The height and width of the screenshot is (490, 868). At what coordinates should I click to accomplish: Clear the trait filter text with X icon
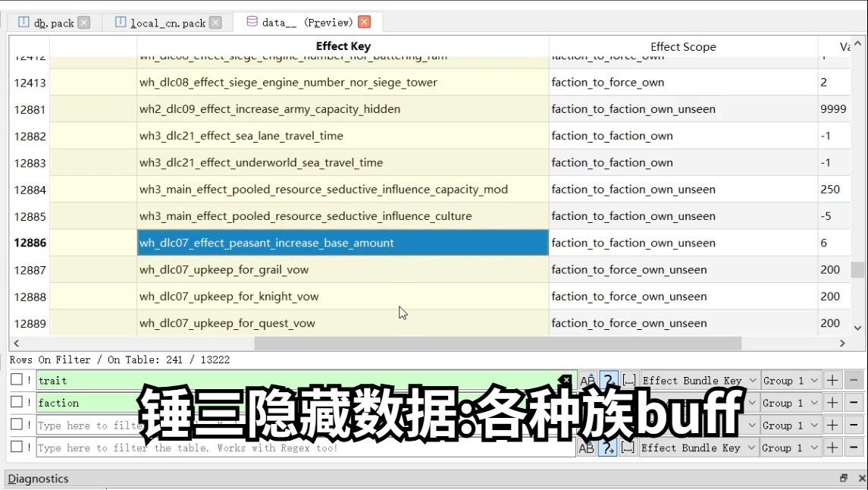(x=565, y=380)
